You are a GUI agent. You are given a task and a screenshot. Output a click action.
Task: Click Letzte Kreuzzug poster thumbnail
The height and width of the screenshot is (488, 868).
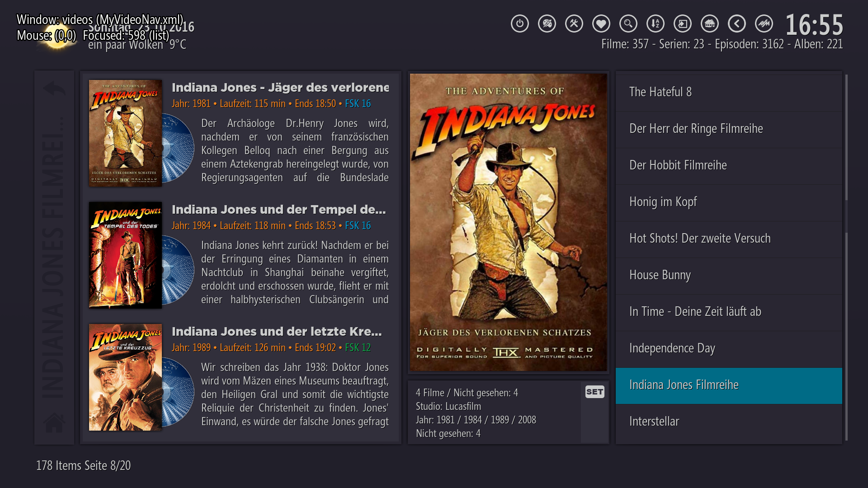pos(125,377)
